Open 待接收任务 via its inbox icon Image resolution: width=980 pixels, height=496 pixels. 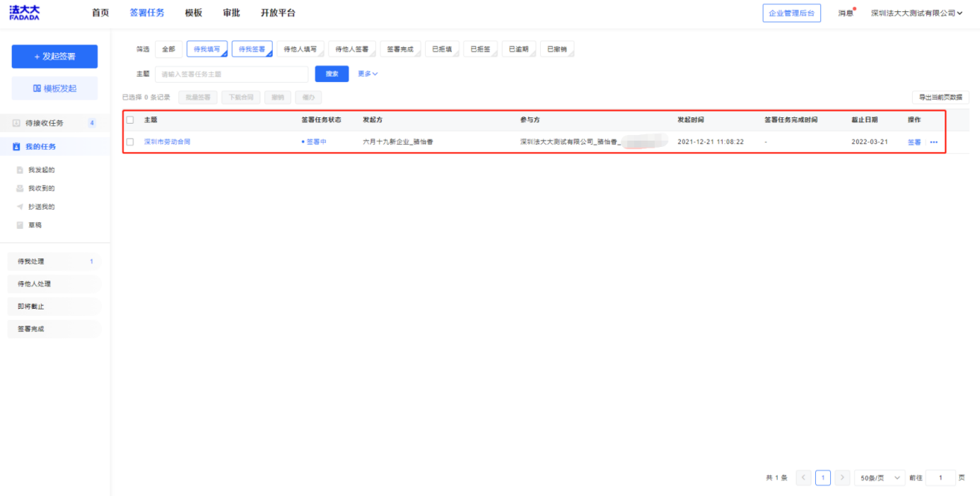click(16, 123)
